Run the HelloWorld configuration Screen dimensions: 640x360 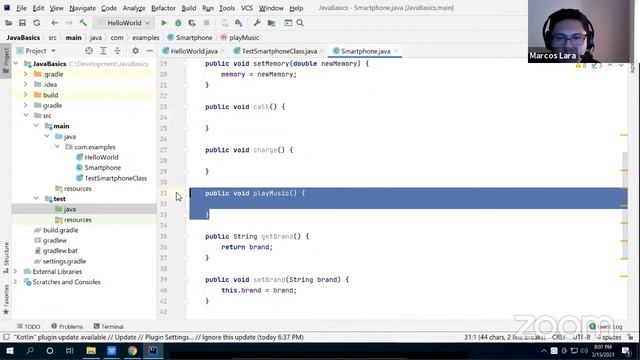click(164, 23)
